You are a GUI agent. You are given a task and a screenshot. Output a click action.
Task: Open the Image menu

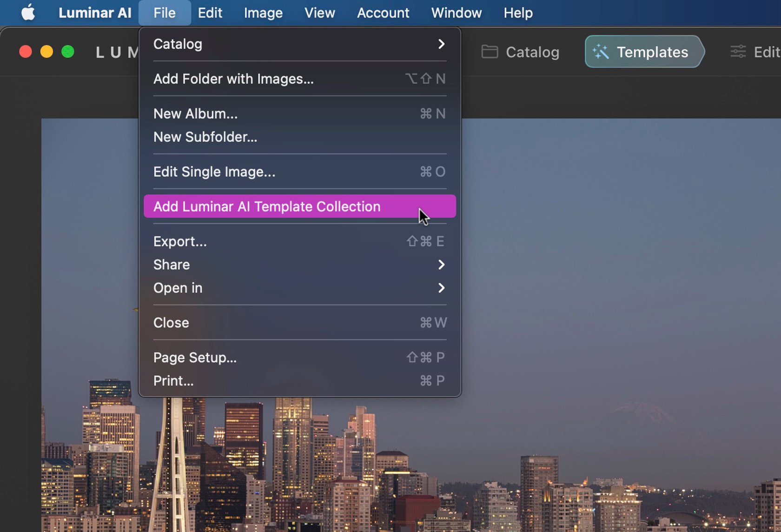[x=263, y=13]
